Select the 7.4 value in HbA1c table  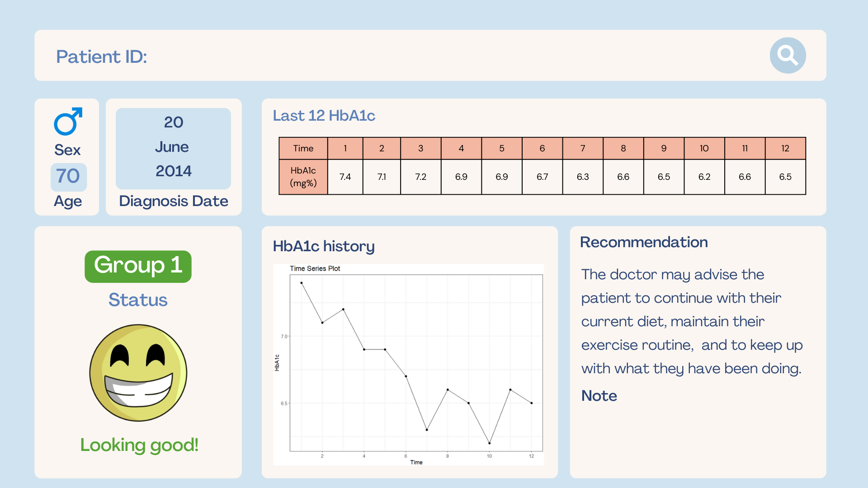(345, 177)
